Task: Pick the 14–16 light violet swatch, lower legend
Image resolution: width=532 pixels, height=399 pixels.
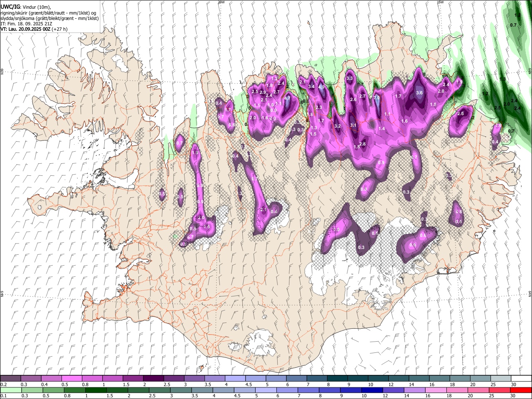Action: (x=414, y=390)
